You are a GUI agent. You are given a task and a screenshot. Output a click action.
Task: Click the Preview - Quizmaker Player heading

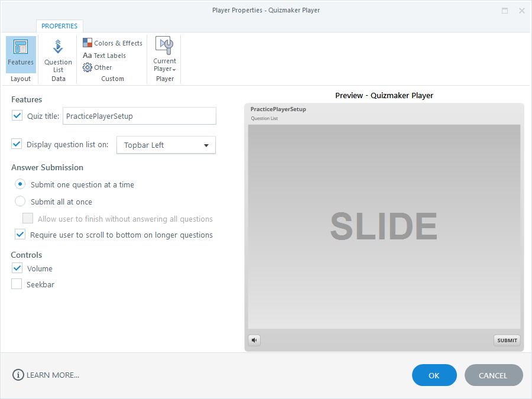tap(384, 96)
